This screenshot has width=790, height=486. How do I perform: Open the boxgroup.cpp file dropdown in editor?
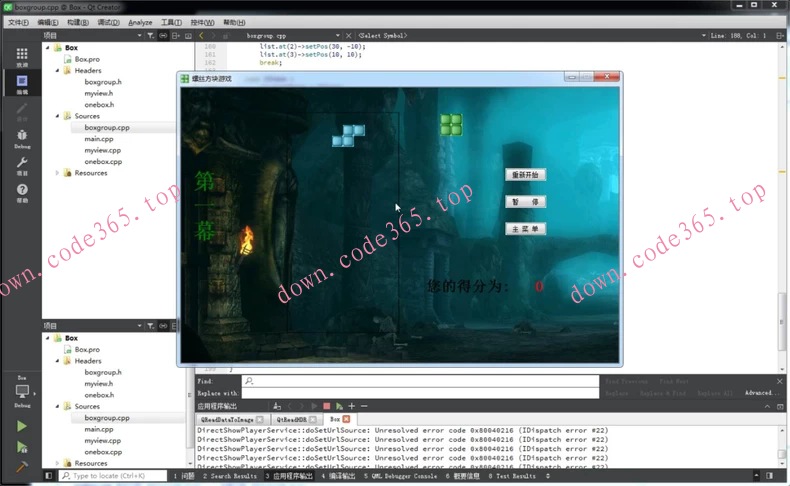(337, 36)
